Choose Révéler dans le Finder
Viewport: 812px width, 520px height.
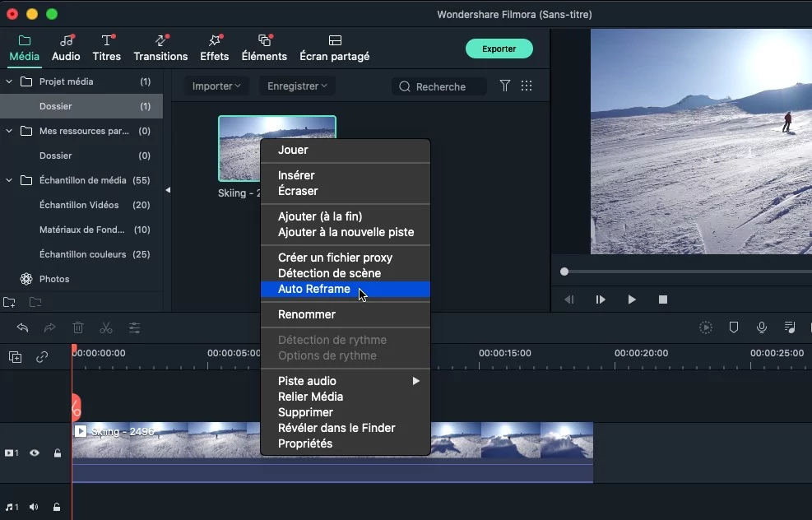(x=346, y=428)
